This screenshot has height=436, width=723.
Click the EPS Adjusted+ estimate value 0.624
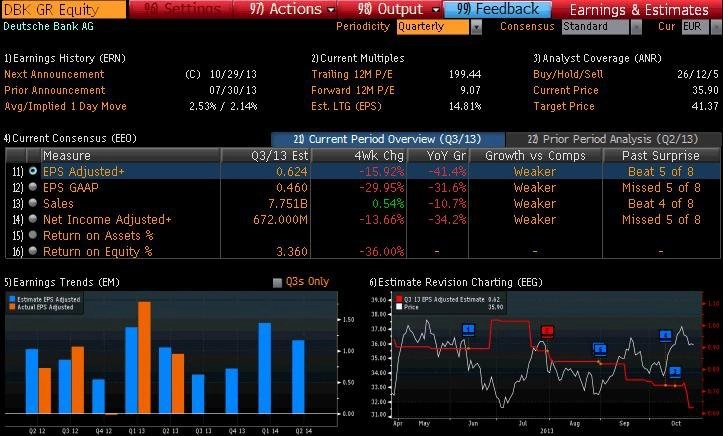pos(291,171)
